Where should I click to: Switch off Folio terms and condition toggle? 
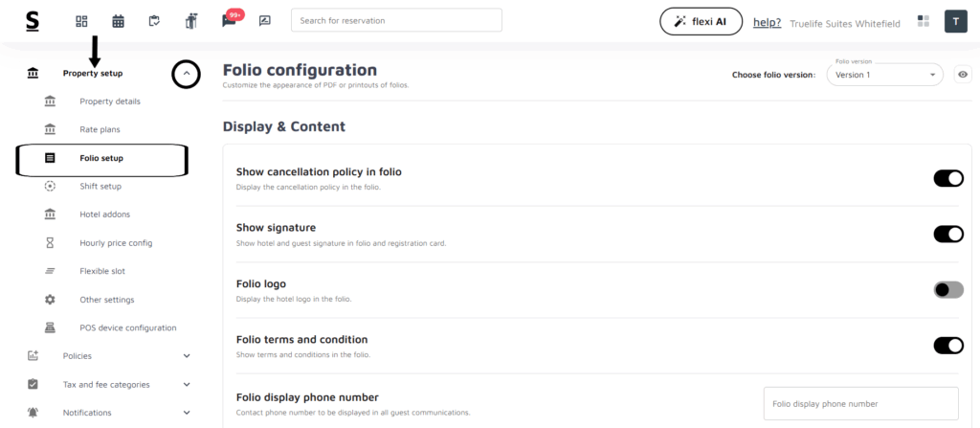click(948, 346)
